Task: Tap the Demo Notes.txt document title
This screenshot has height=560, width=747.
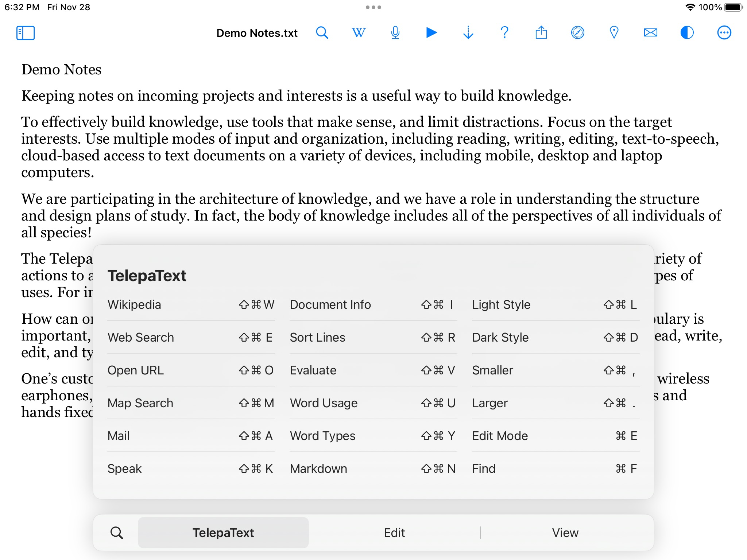Action: coord(257,33)
